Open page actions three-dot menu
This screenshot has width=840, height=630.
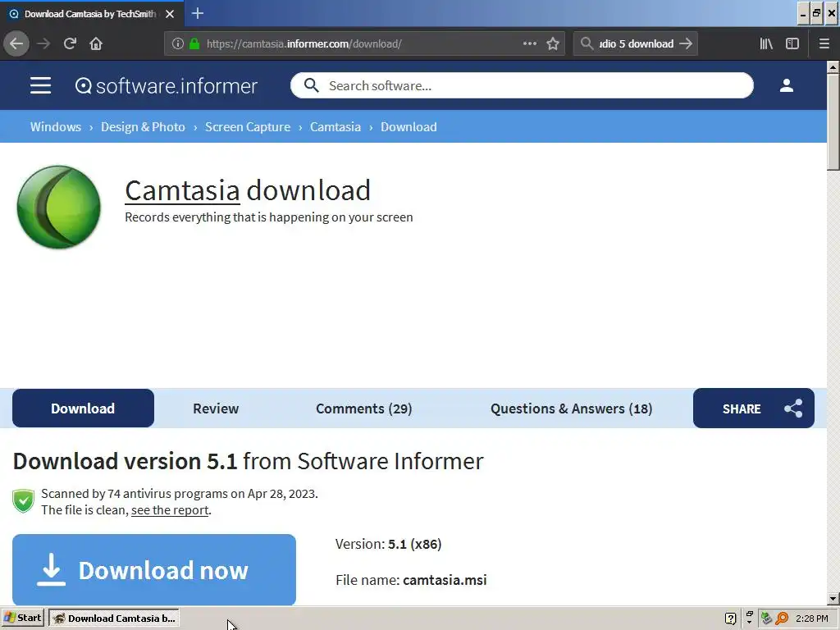coord(530,43)
